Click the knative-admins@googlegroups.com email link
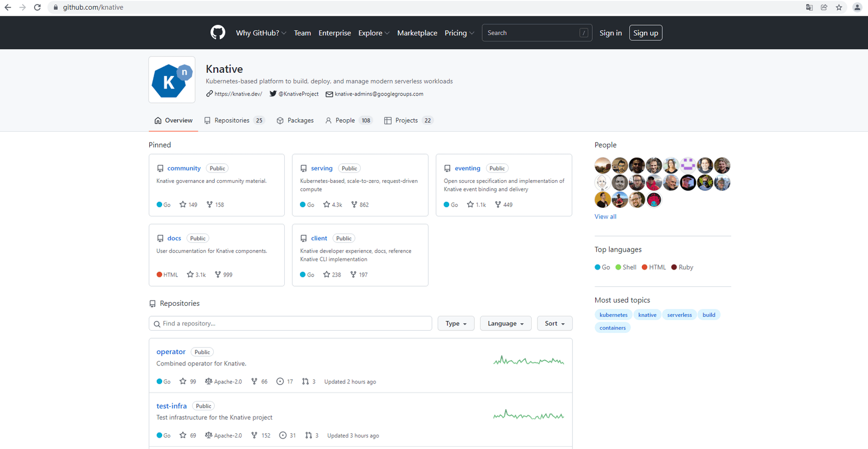Image resolution: width=868 pixels, height=449 pixels. [x=379, y=94]
